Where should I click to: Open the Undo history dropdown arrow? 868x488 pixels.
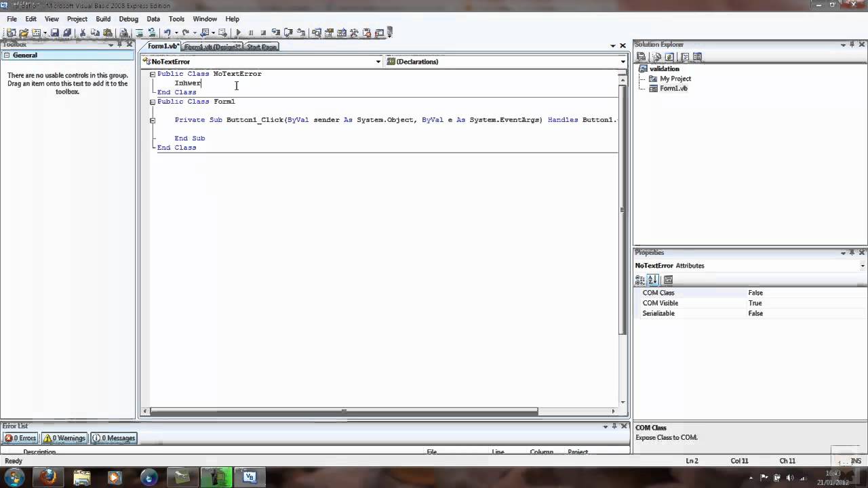pos(176,33)
